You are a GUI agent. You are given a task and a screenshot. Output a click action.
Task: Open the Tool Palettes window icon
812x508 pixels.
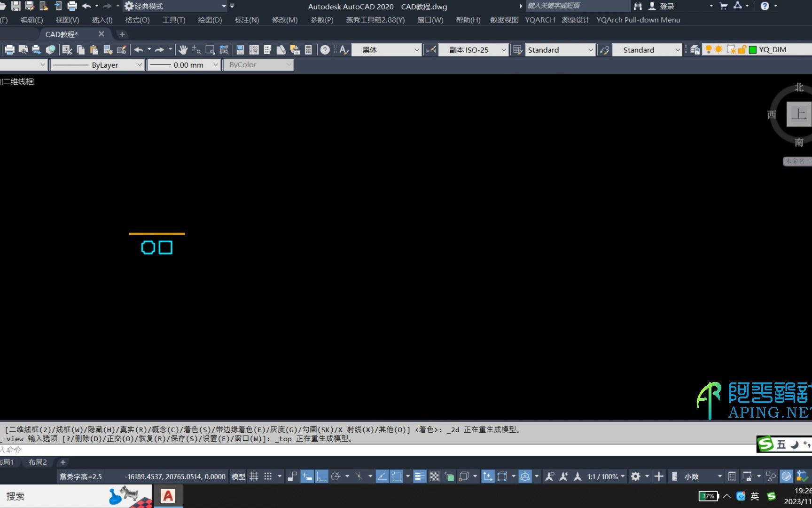coord(267,50)
